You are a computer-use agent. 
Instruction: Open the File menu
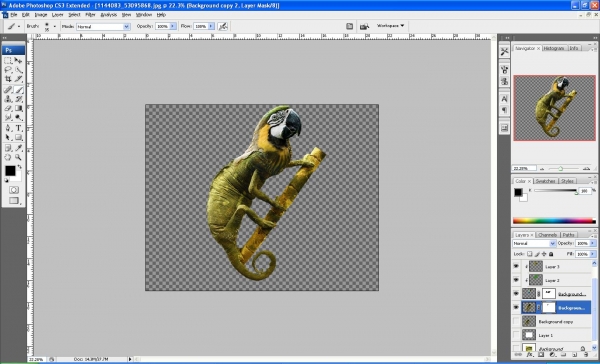click(x=14, y=15)
